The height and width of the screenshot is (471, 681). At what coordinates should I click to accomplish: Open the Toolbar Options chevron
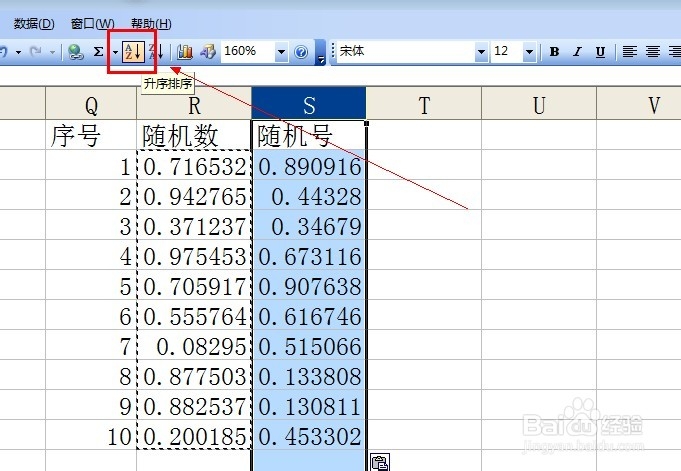pyautogui.click(x=321, y=52)
